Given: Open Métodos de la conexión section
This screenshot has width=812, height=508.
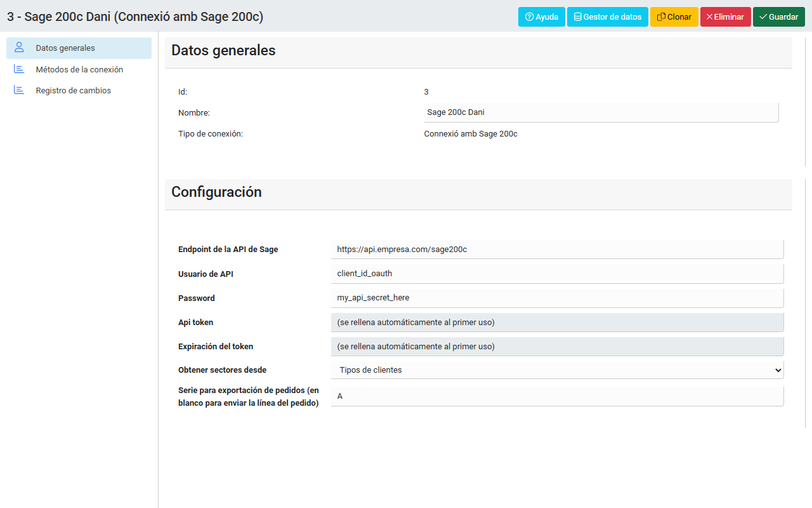Looking at the screenshot, I should point(79,69).
